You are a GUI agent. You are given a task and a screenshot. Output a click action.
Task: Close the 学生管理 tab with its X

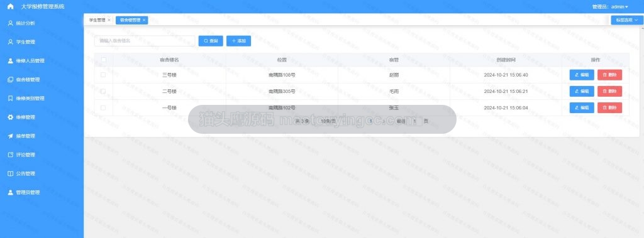tap(109, 20)
